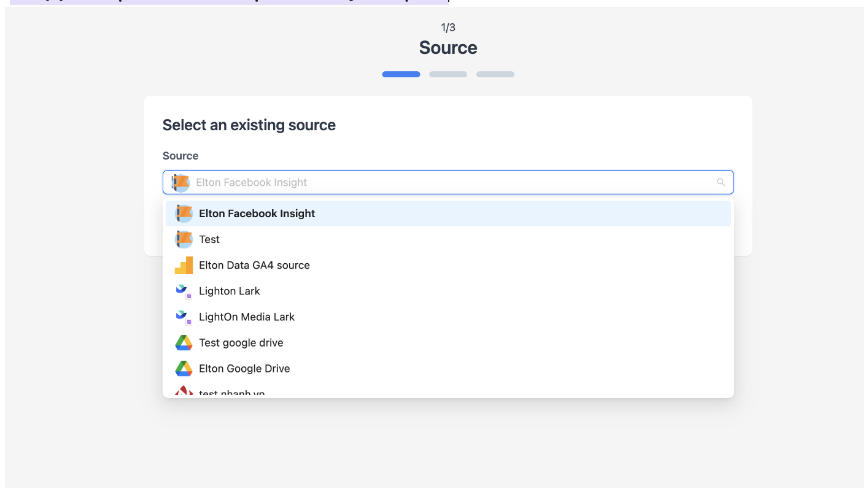Click the Elton Google Drive icon
This screenshot has width=868, height=492.
(184, 369)
